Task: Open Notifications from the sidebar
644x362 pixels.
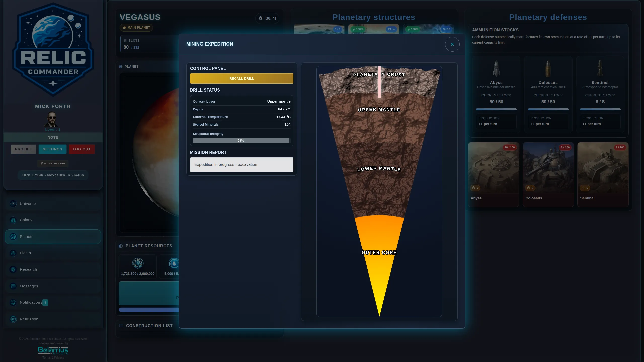Action: coord(13,302)
